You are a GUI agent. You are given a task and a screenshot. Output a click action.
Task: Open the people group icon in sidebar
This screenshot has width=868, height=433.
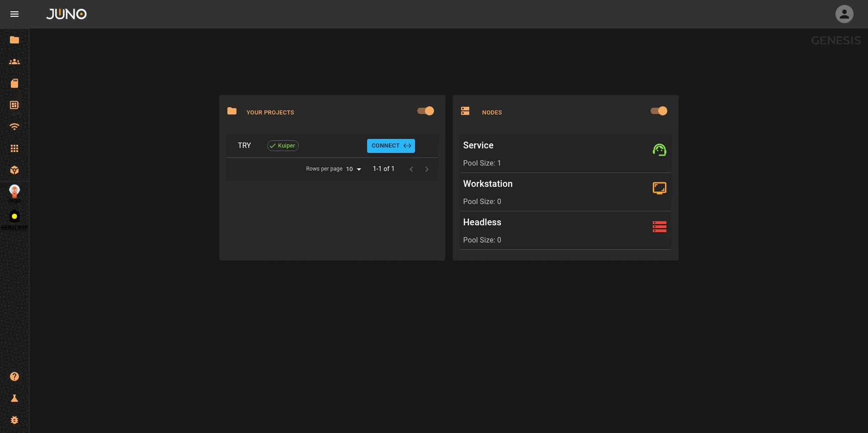[x=14, y=62]
